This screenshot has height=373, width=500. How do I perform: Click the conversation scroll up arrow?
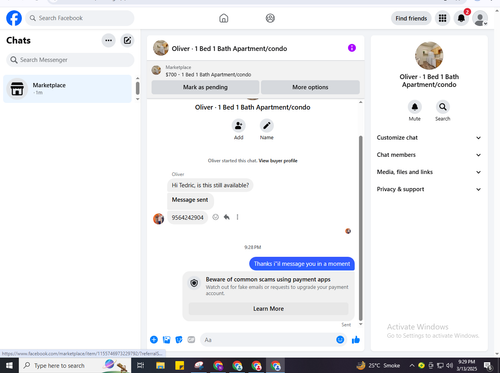click(360, 102)
